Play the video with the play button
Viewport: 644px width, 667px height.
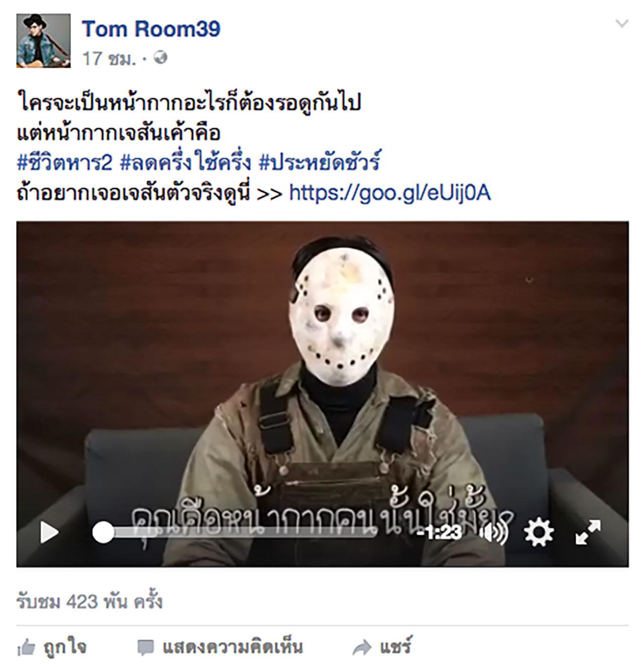49,532
